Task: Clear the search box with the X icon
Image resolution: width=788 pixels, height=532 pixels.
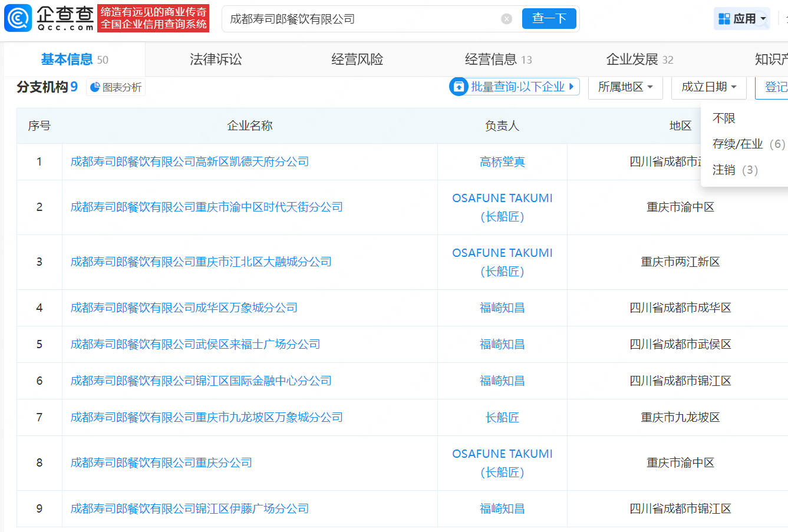Action: (506, 18)
